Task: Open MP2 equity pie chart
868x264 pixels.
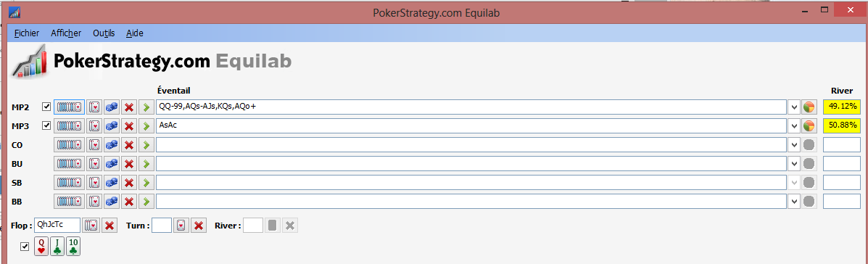Action: 809,107
